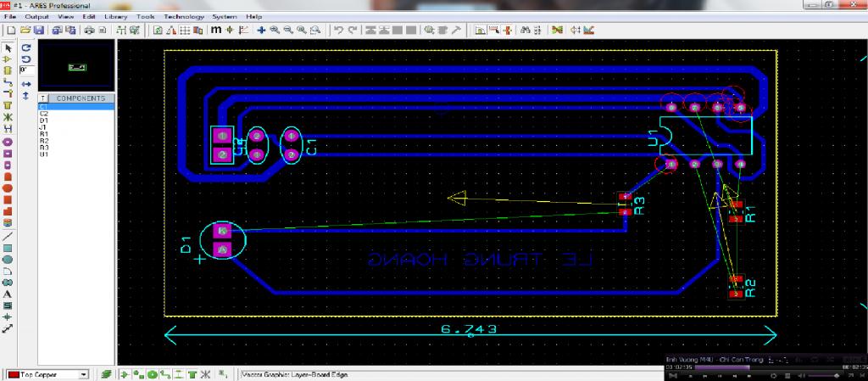Select the 2D text 'A' tool
This screenshot has height=381, width=868.
click(8, 294)
